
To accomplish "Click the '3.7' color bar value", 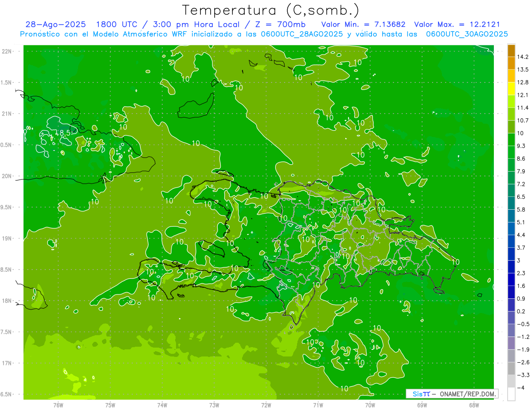I will point(522,247).
